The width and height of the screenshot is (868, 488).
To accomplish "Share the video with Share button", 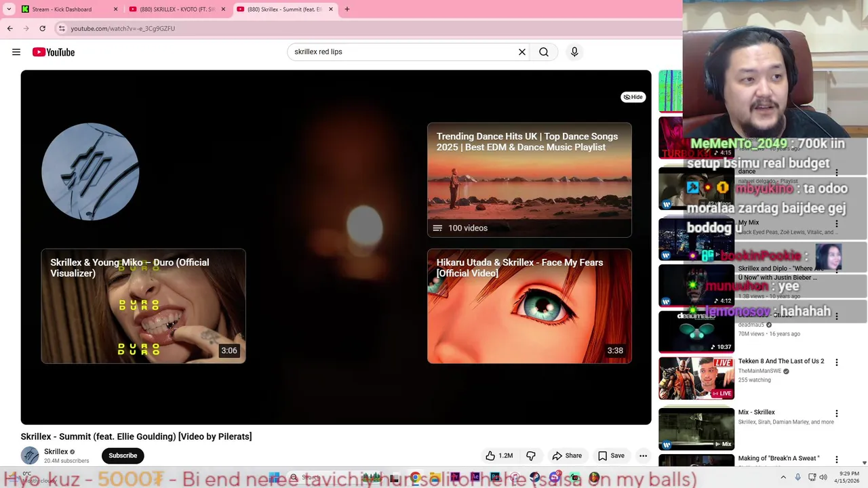I will (567, 455).
